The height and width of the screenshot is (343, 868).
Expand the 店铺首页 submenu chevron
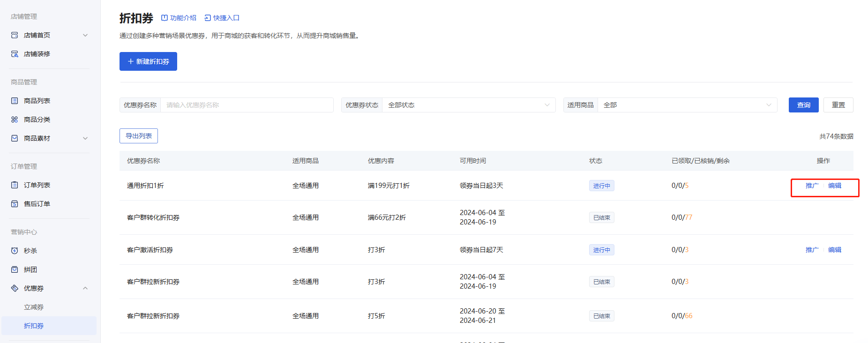pos(85,35)
